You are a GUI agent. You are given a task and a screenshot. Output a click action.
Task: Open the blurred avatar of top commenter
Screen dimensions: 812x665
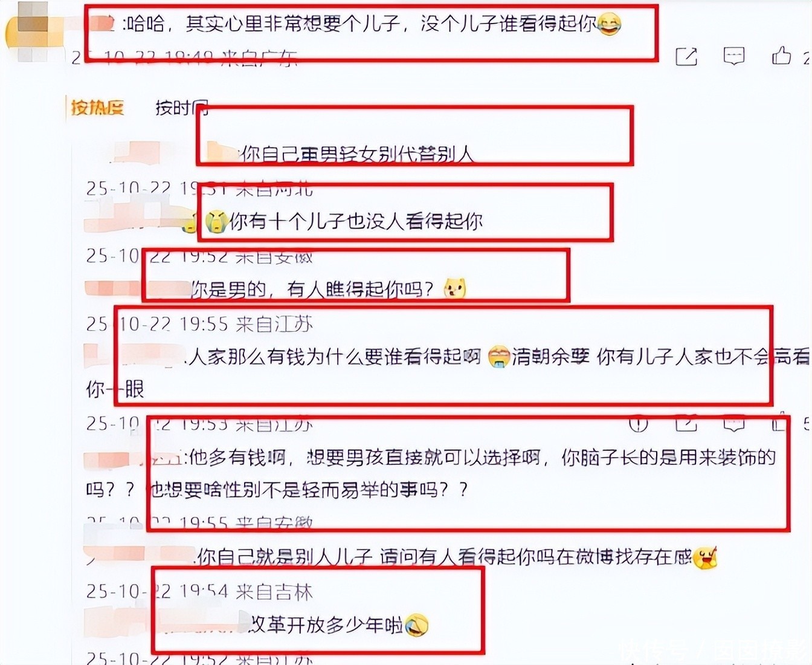point(30,31)
